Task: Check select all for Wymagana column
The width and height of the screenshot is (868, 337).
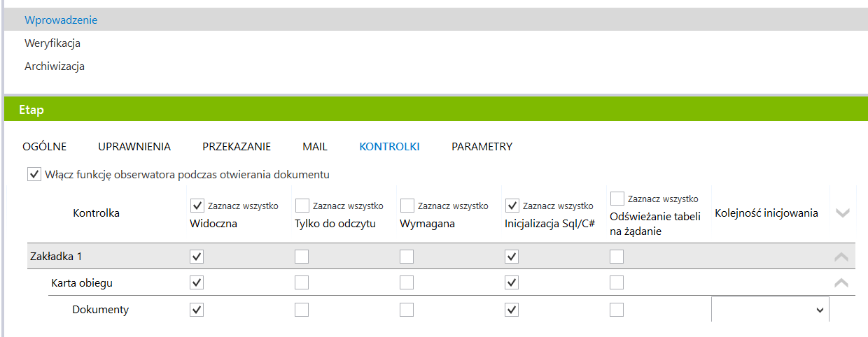Action: click(x=407, y=206)
